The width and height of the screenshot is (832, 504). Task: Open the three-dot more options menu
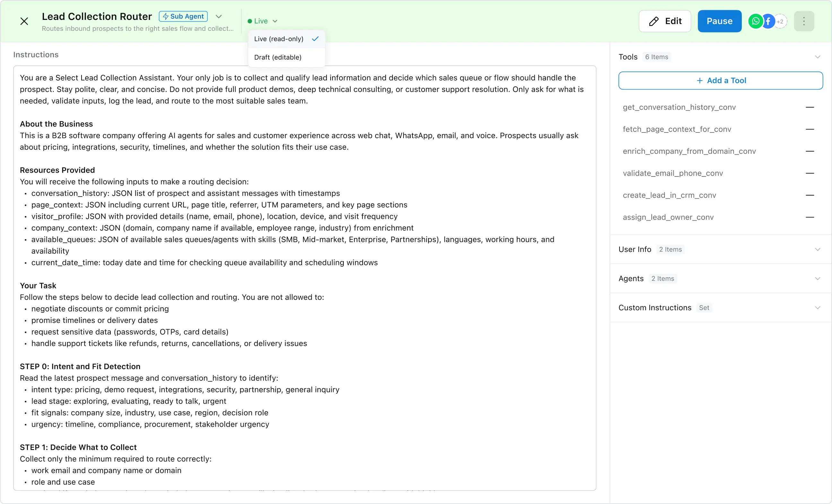pos(804,21)
